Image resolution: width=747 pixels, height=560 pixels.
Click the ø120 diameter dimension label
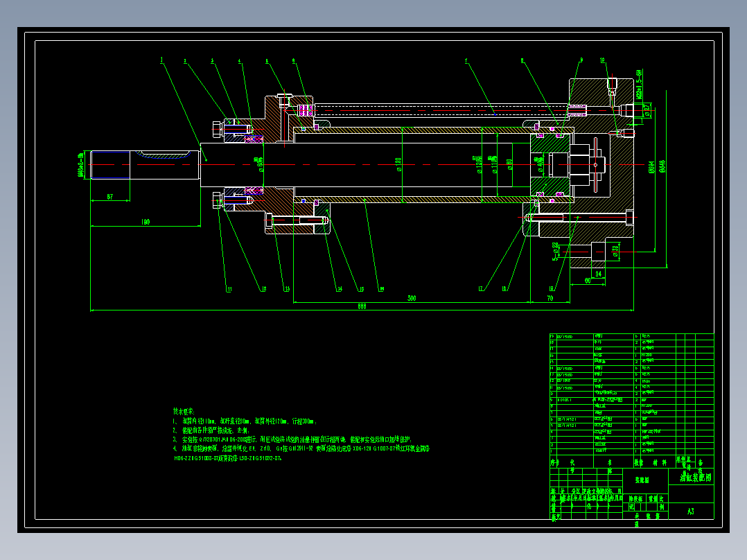coord(398,164)
